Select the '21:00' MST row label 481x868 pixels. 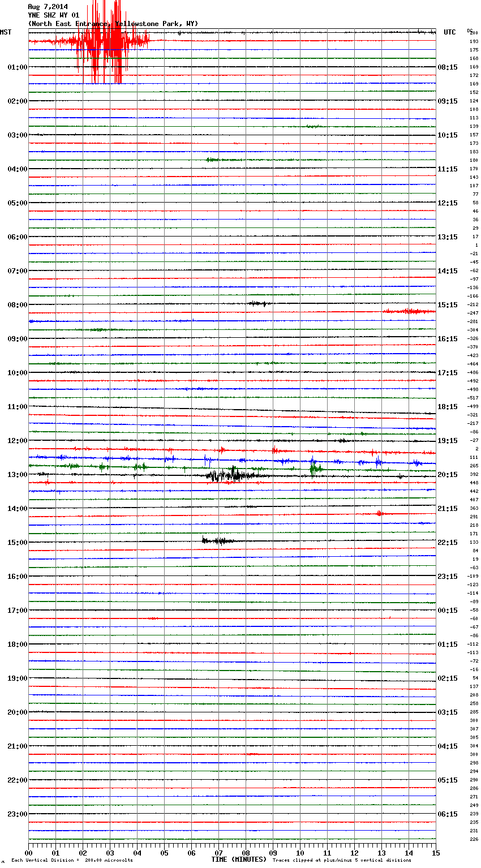18,746
